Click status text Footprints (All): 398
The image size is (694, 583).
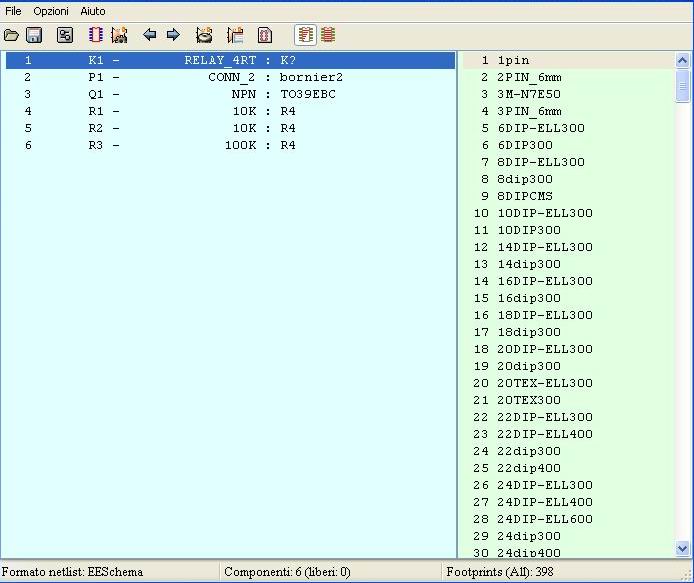500,572
